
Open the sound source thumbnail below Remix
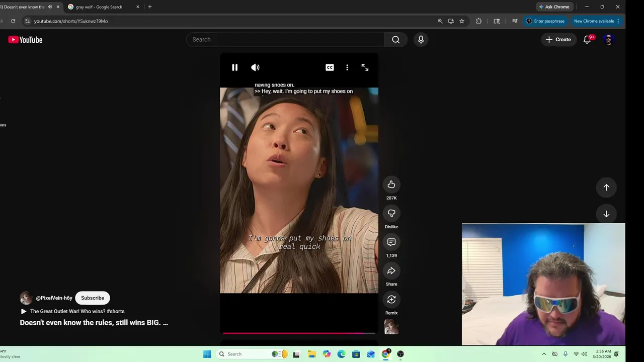point(391,327)
